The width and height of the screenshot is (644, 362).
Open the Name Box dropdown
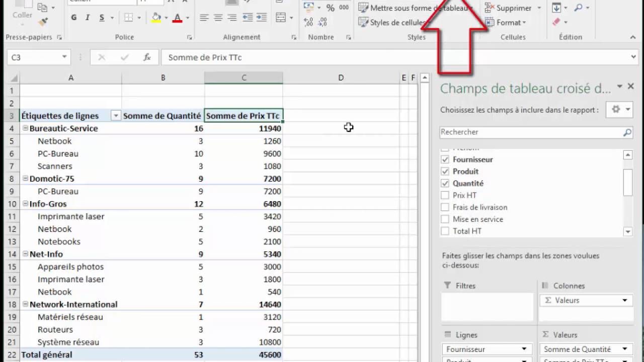click(64, 57)
